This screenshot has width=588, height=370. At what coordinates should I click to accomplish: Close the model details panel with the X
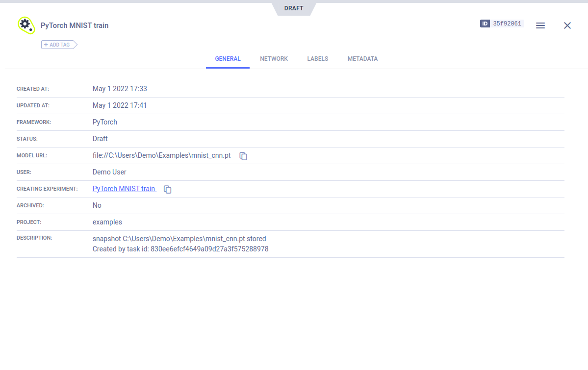point(567,25)
